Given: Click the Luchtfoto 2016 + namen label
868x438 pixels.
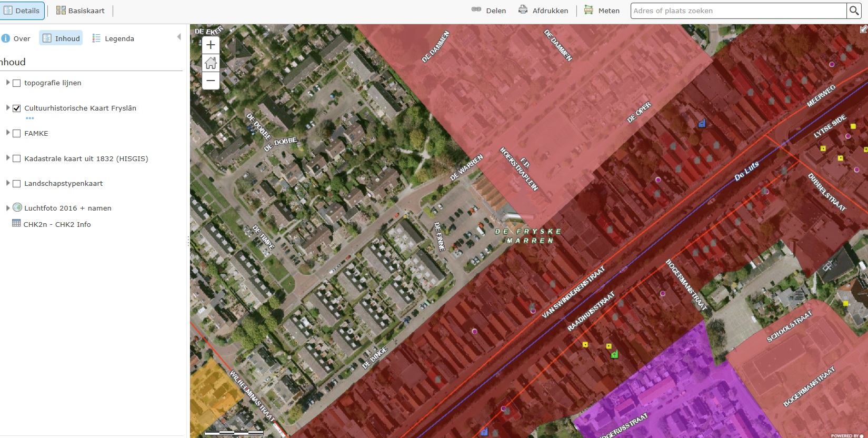Looking at the screenshot, I should point(68,208).
